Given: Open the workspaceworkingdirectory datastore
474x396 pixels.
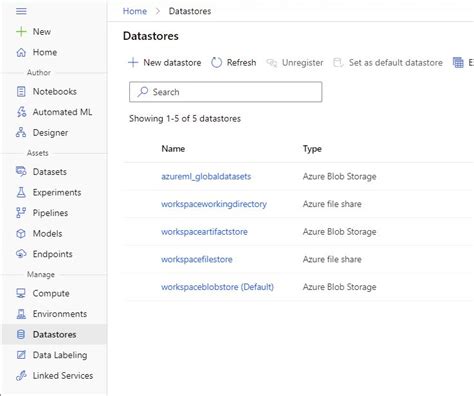Looking at the screenshot, I should (214, 204).
